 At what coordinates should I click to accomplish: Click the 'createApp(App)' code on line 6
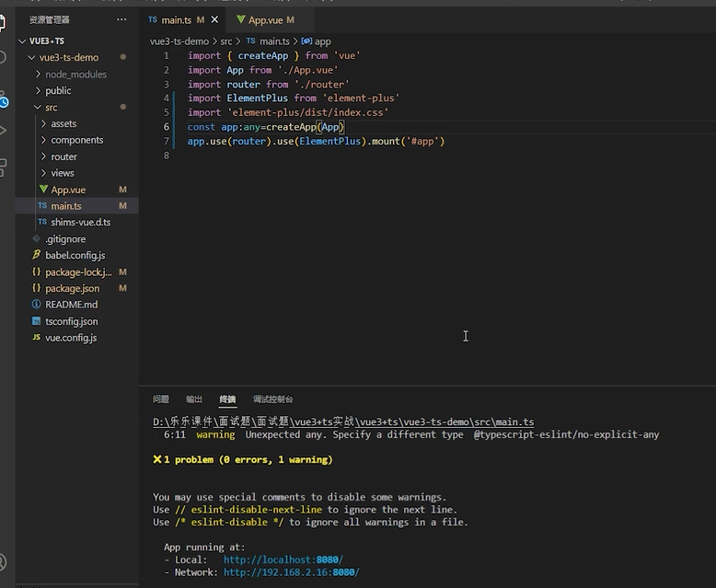pyautogui.click(x=305, y=127)
